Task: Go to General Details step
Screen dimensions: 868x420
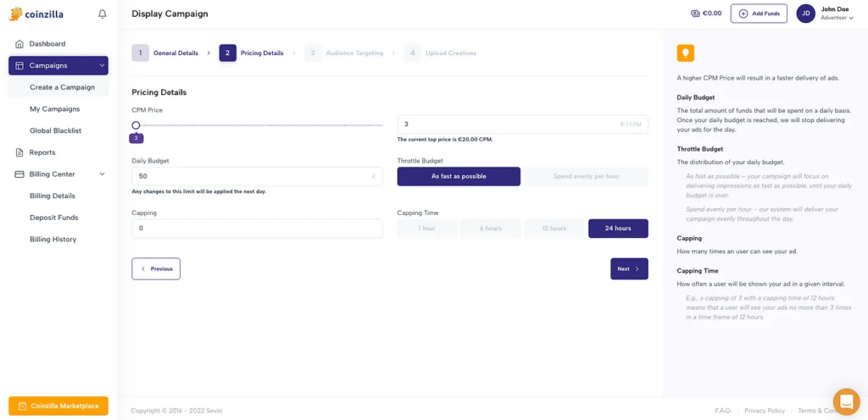Action: click(175, 53)
